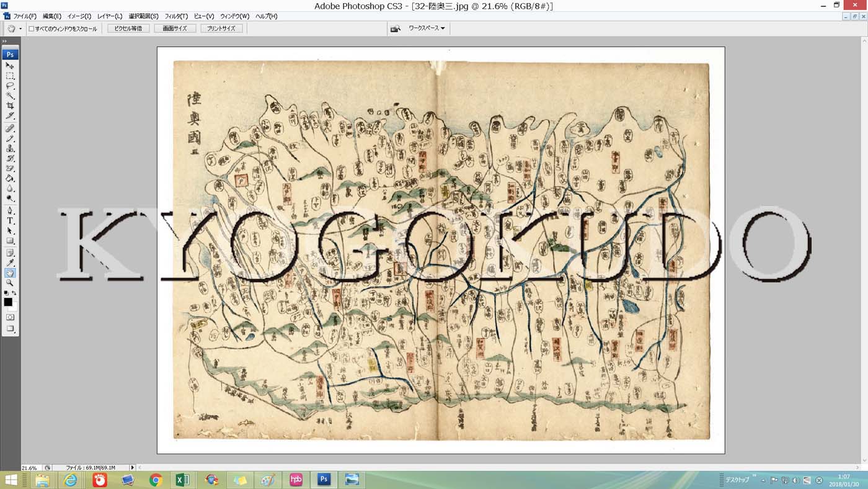Open File Explorer from taskbar
The image size is (868, 489).
tap(42, 480)
